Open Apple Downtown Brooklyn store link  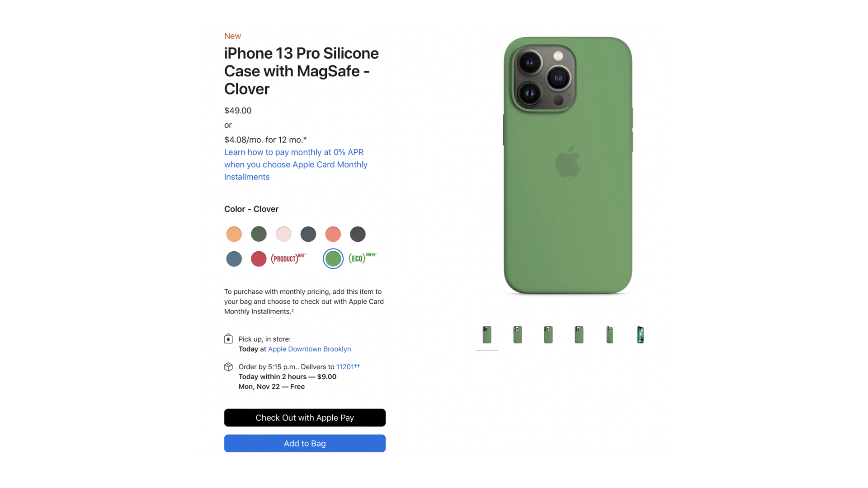tap(309, 349)
